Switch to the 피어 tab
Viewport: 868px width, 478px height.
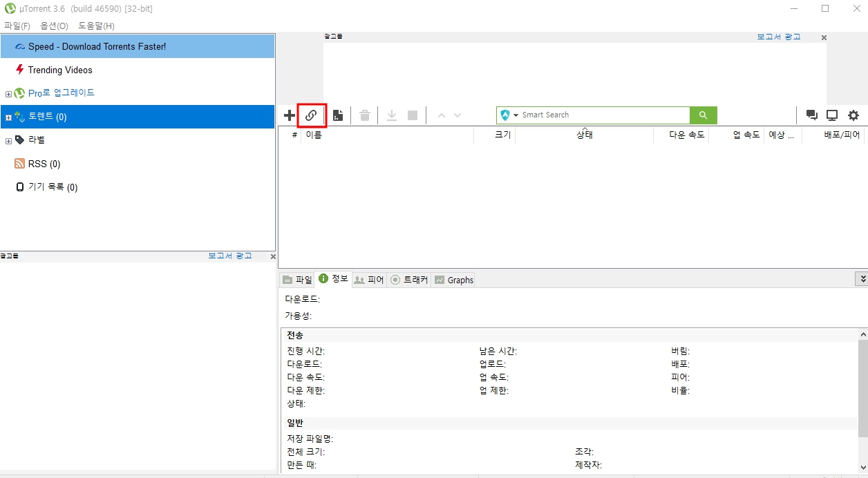pyautogui.click(x=369, y=280)
